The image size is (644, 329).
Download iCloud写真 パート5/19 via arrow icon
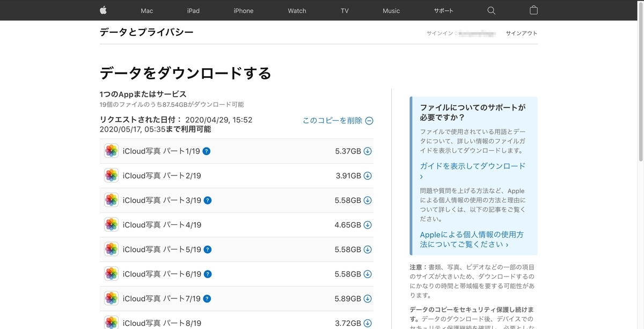[368, 250]
